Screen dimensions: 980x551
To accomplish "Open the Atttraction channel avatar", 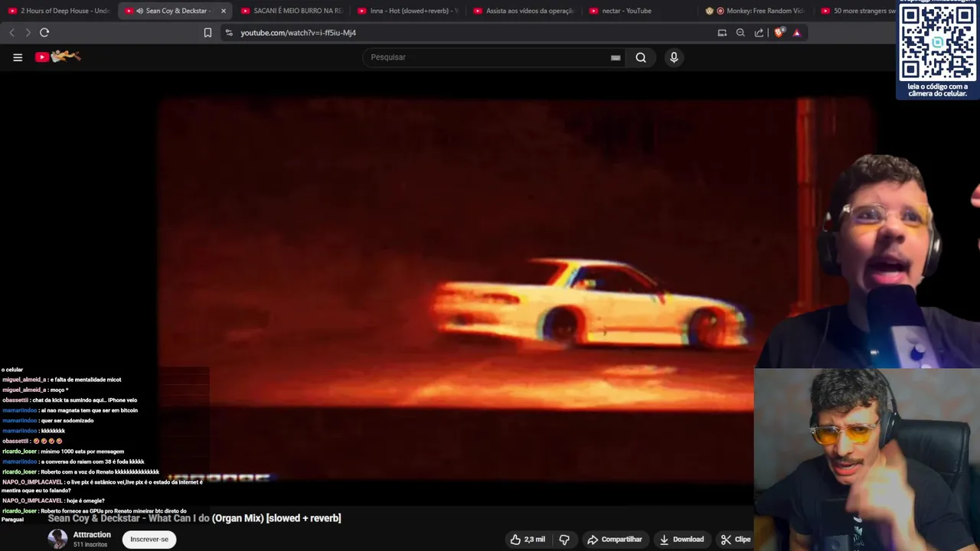I will (x=57, y=539).
